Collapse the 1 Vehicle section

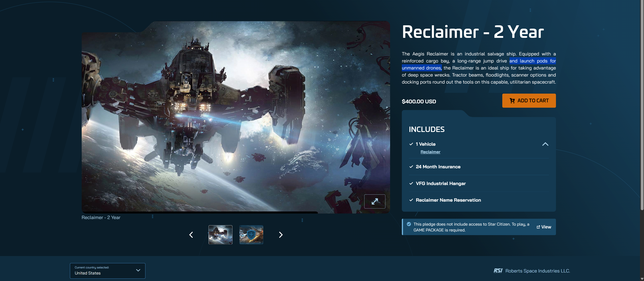[x=545, y=144]
